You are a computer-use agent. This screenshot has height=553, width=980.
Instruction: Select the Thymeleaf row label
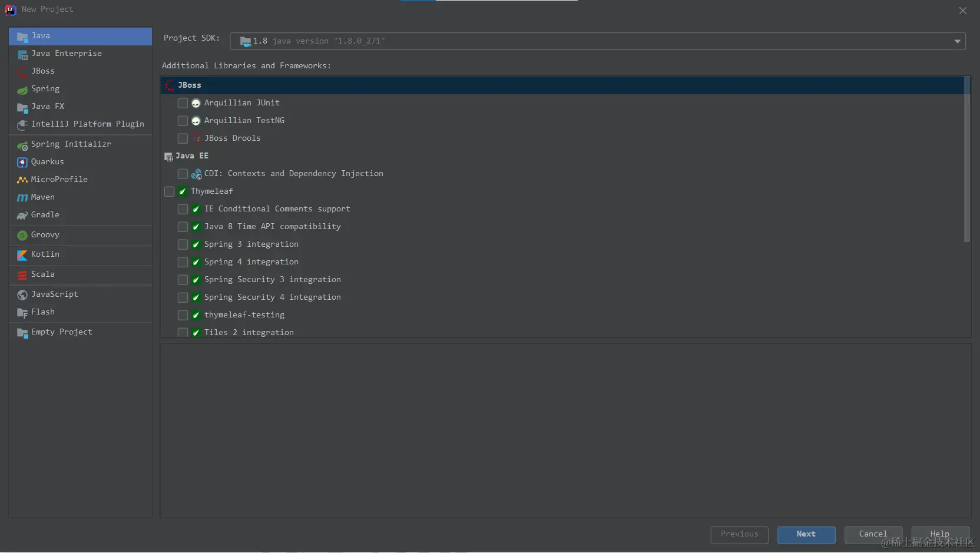point(212,191)
